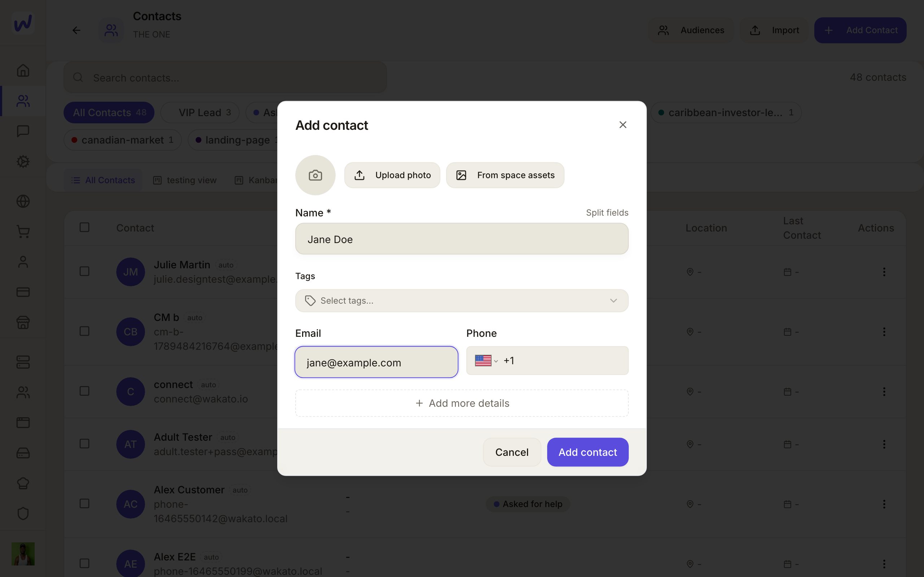
Task: Select the VIP Lead filter chip
Action: pyautogui.click(x=200, y=113)
